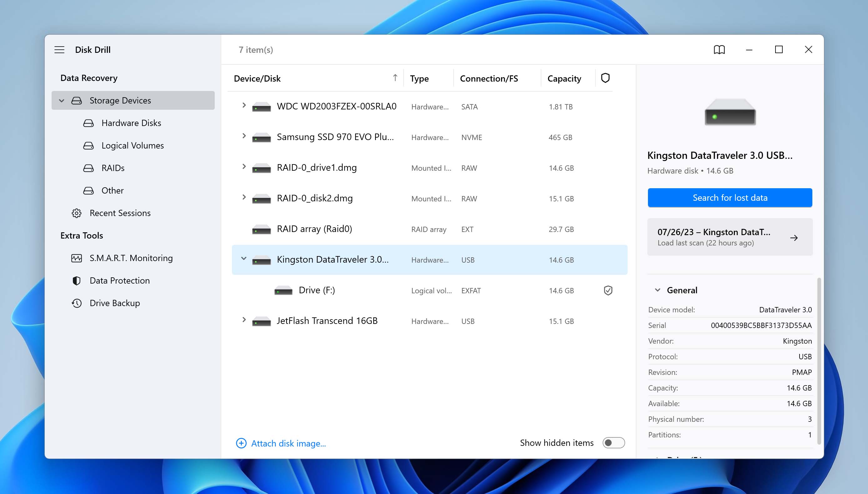This screenshot has width=868, height=494.
Task: Click the S.M.A.R.T. Monitoring chart icon
Action: 77,258
